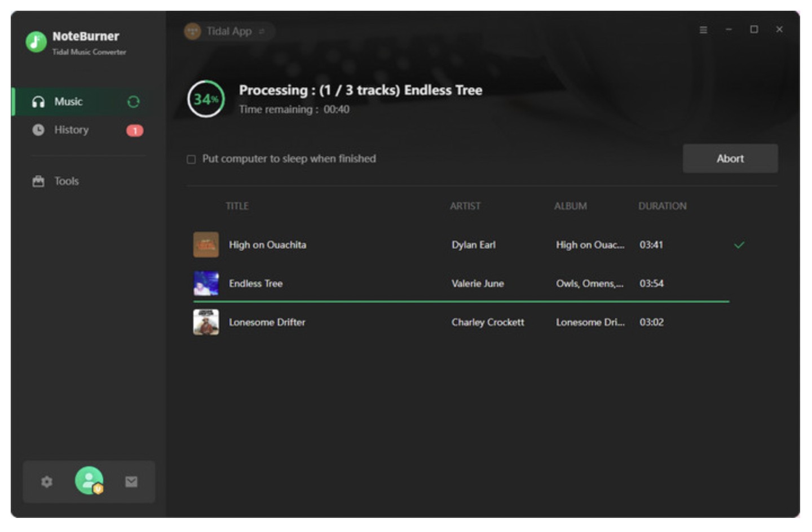The height and width of the screenshot is (532, 812).
Task: Click the album Owls, Omens,...
Action: pyautogui.click(x=590, y=283)
